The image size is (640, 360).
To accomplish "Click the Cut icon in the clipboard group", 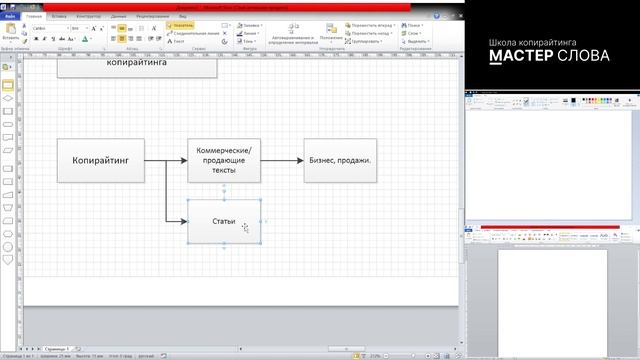I will [x=24, y=26].
